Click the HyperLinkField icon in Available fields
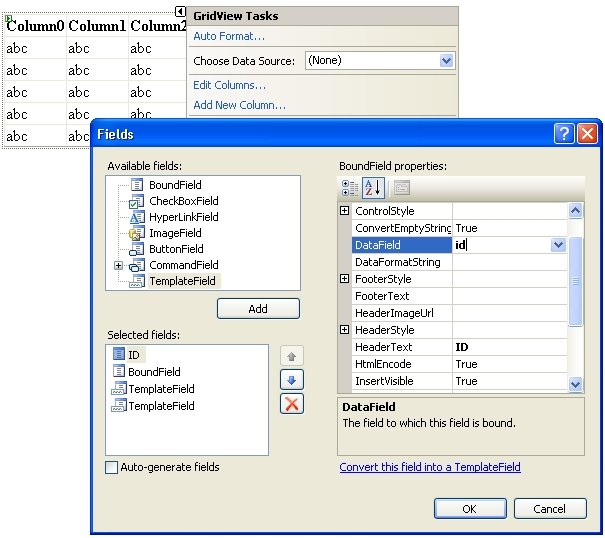Image resolution: width=605 pixels, height=538 pixels. click(x=137, y=217)
